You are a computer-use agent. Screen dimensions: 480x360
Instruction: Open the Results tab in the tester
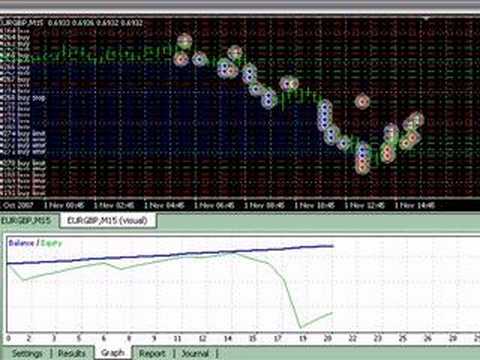(x=72, y=353)
